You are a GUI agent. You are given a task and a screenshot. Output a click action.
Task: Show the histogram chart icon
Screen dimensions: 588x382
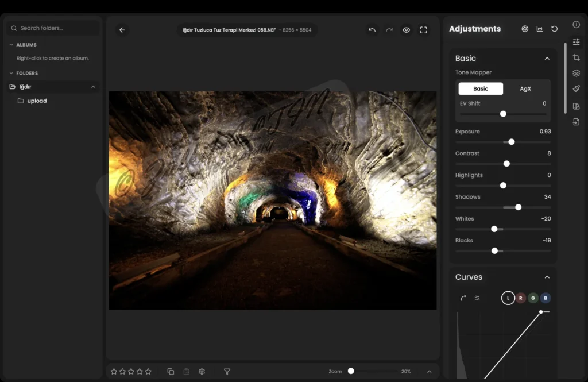540,29
